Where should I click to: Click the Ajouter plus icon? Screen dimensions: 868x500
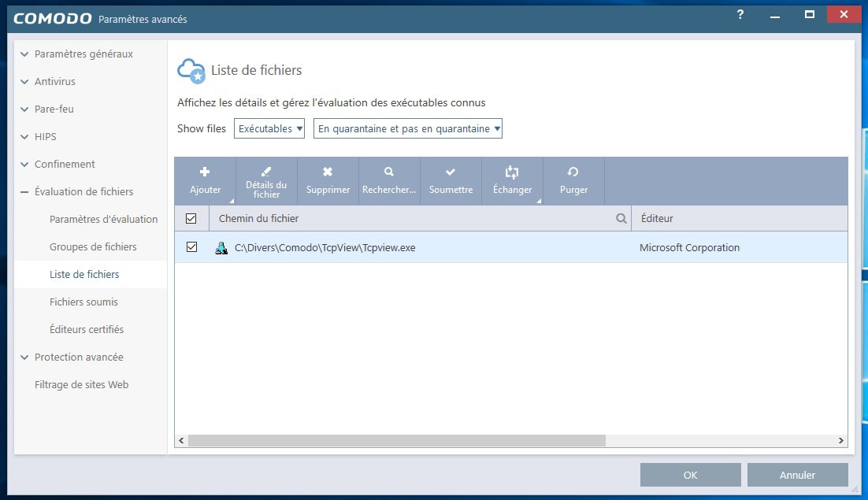(x=205, y=172)
